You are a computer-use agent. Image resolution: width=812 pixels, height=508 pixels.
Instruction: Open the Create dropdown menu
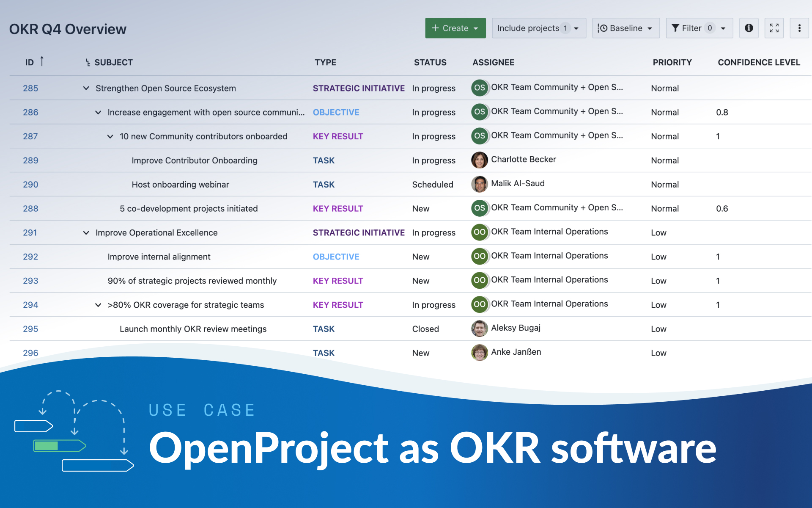[455, 28]
